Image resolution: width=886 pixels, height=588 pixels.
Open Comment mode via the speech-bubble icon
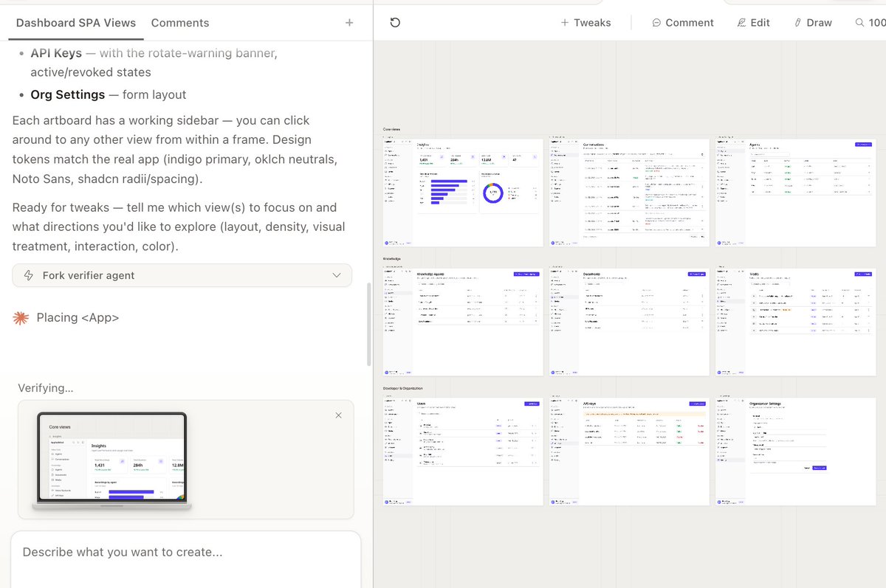point(656,23)
